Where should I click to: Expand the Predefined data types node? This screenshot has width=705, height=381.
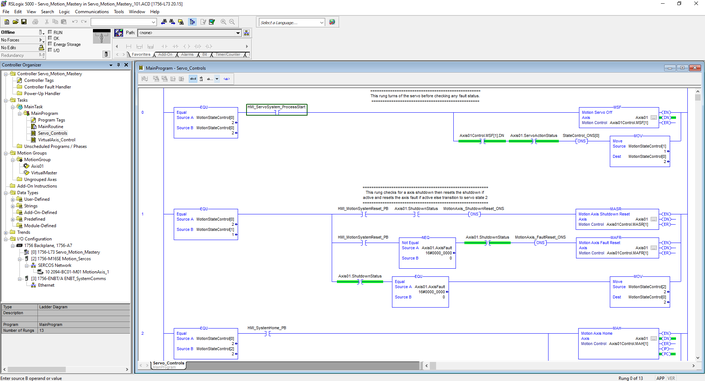click(13, 219)
